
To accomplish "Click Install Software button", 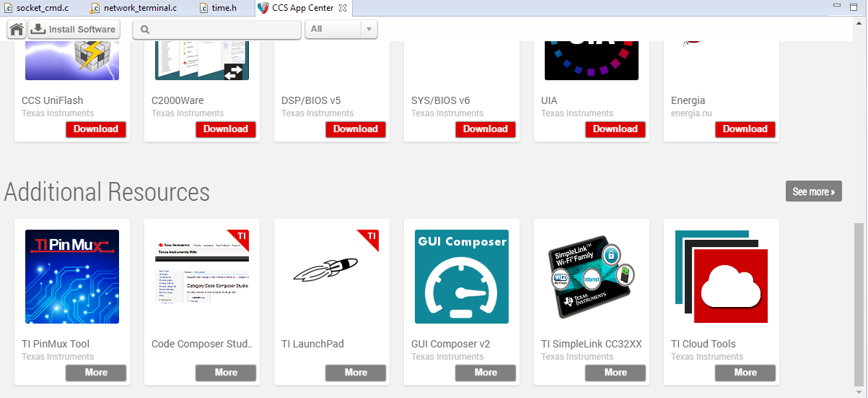I will 74,30.
